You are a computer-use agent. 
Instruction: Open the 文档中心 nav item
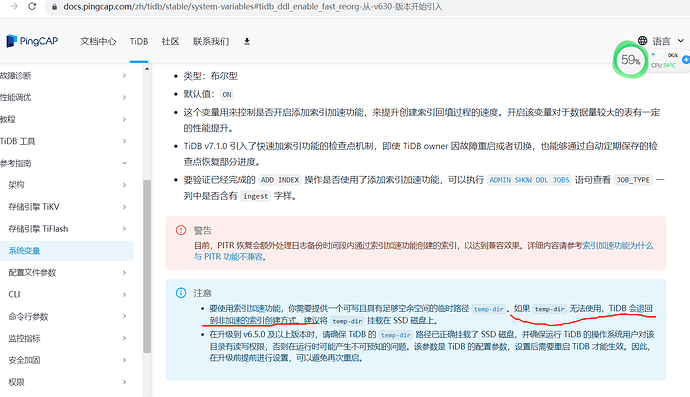[98, 41]
